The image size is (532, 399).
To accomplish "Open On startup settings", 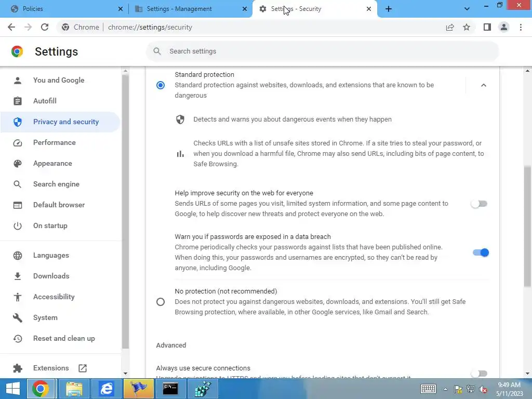I will [x=60, y=225].
